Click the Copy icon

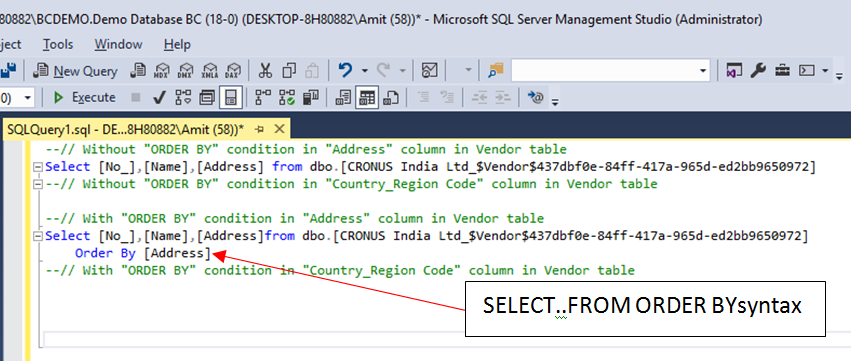(289, 71)
